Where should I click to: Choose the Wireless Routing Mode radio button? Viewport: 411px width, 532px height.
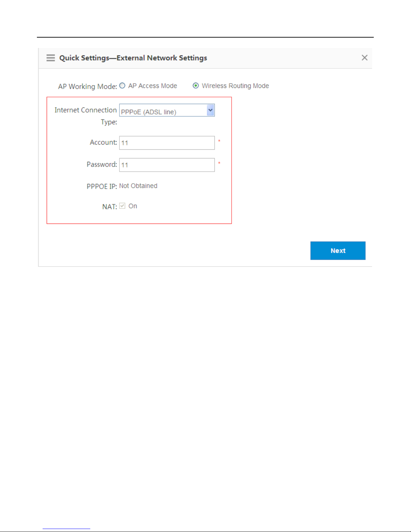click(x=196, y=86)
